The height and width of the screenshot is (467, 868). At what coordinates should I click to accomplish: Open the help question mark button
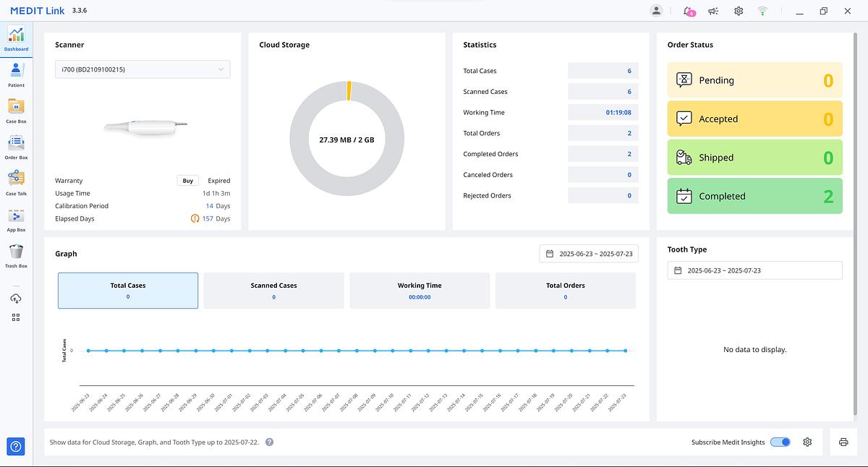[x=16, y=447]
